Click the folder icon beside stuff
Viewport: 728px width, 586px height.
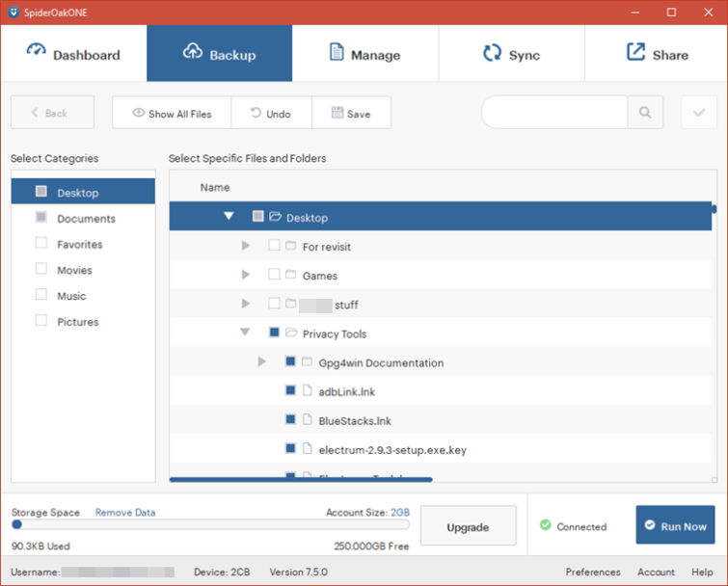coord(290,304)
